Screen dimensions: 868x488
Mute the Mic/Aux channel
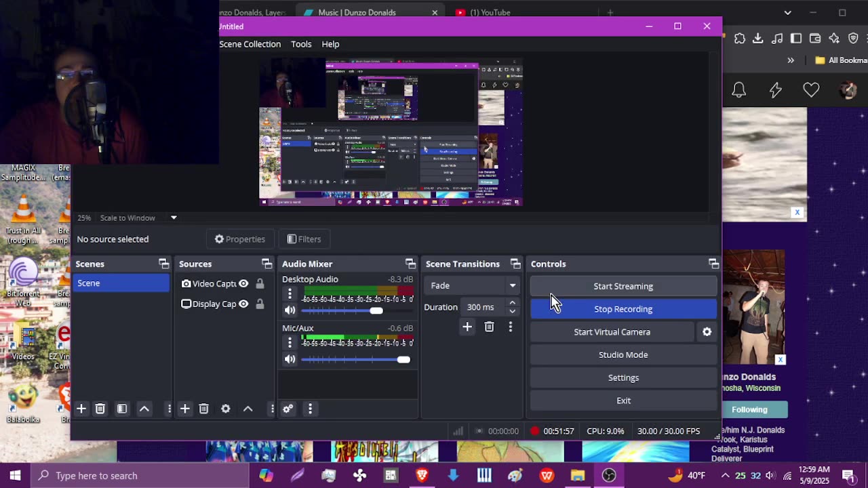tap(290, 359)
